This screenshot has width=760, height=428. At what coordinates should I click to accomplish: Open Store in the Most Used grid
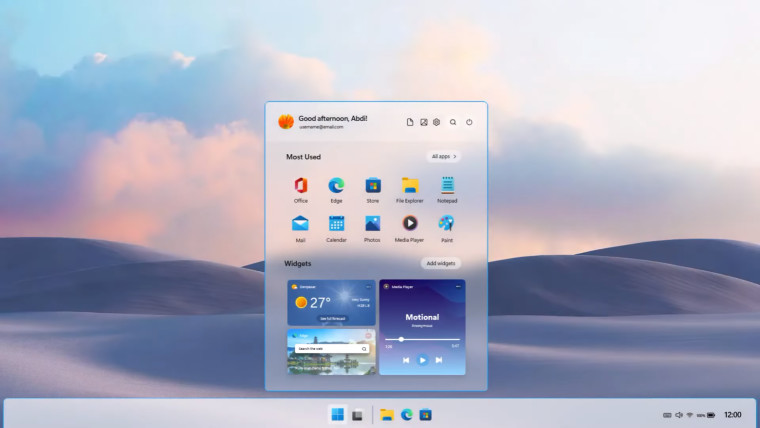click(373, 190)
